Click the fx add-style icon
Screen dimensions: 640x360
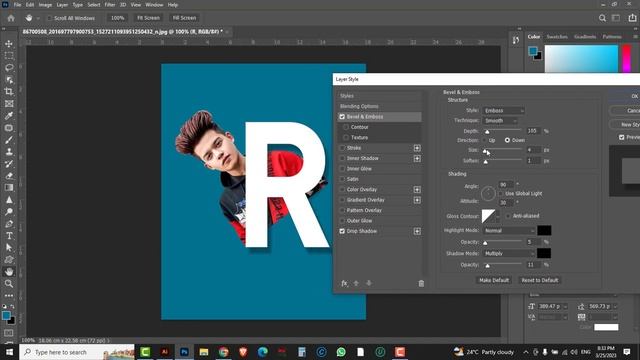tap(344, 283)
